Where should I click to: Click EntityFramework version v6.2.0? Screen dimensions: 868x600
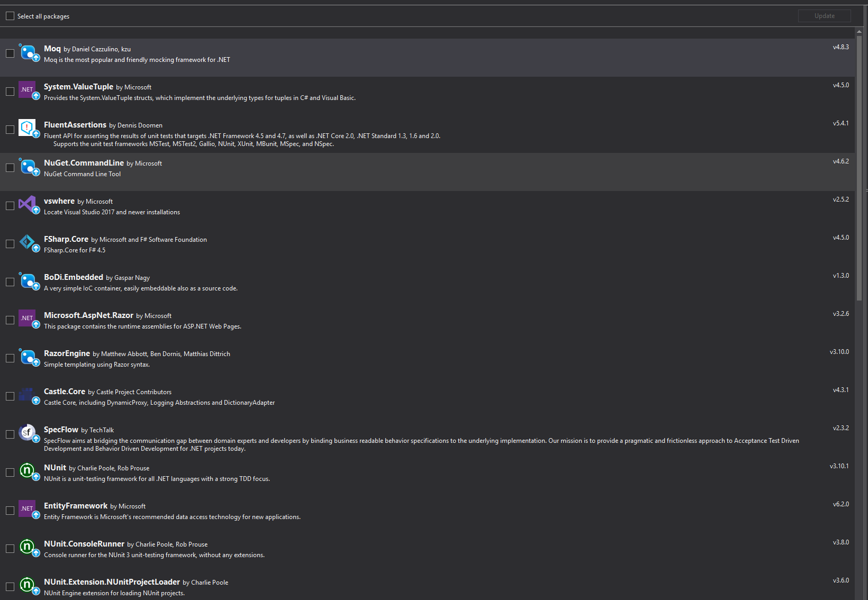840,504
